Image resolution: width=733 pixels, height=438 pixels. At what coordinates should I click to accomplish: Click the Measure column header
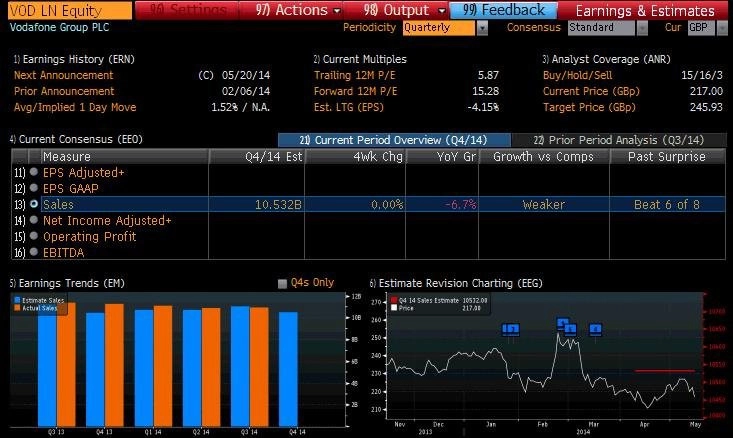click(125, 157)
